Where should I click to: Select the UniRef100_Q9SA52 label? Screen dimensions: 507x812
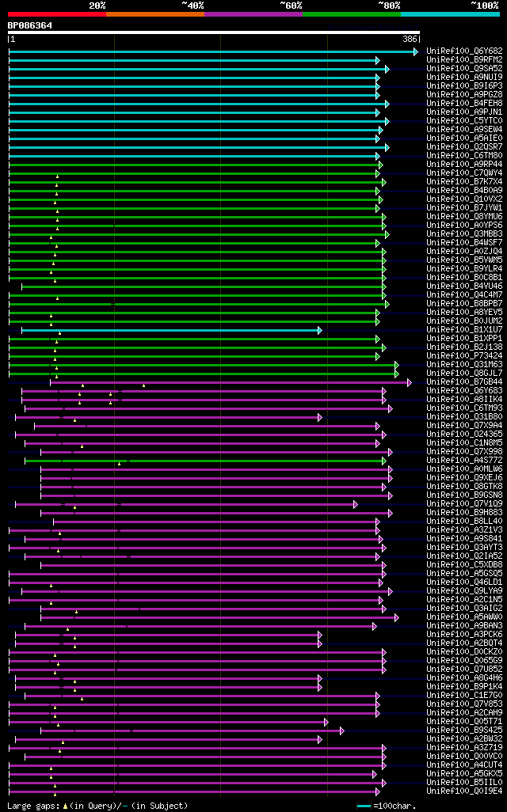point(464,69)
